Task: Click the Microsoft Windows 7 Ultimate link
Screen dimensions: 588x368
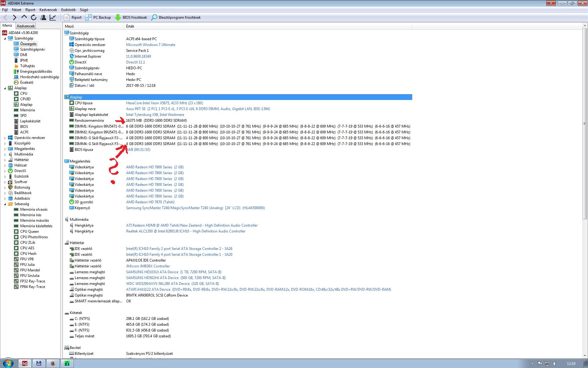Action: 151,45
